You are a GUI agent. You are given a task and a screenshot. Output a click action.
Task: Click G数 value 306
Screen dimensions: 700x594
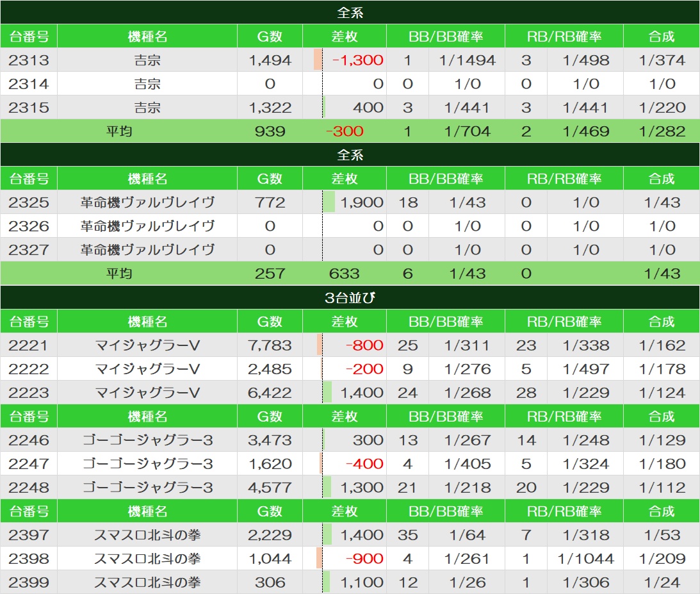[x=270, y=582]
